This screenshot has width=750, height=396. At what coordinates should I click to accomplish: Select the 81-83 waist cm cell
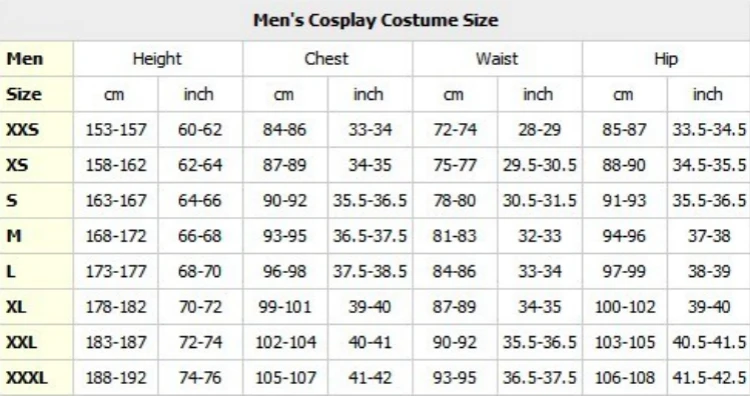(x=454, y=236)
